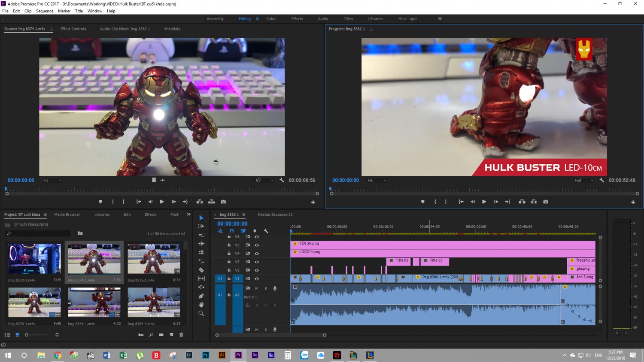The width and height of the screenshot is (644, 362).
Task: Open Premiere Pro from Windows taskbar
Action: [x=238, y=355]
